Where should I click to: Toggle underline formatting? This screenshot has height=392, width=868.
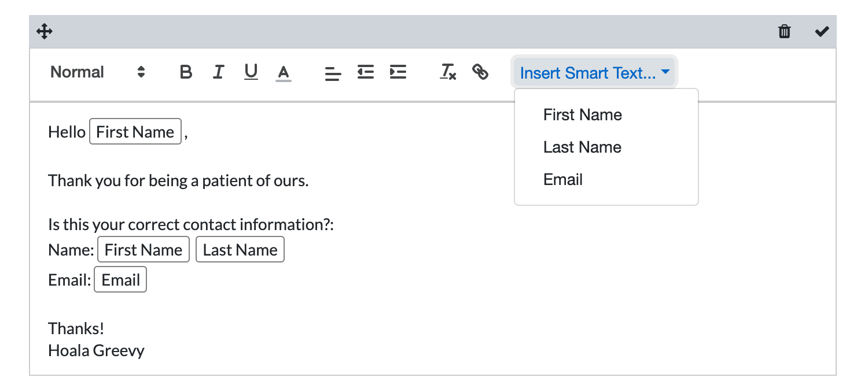(x=251, y=72)
